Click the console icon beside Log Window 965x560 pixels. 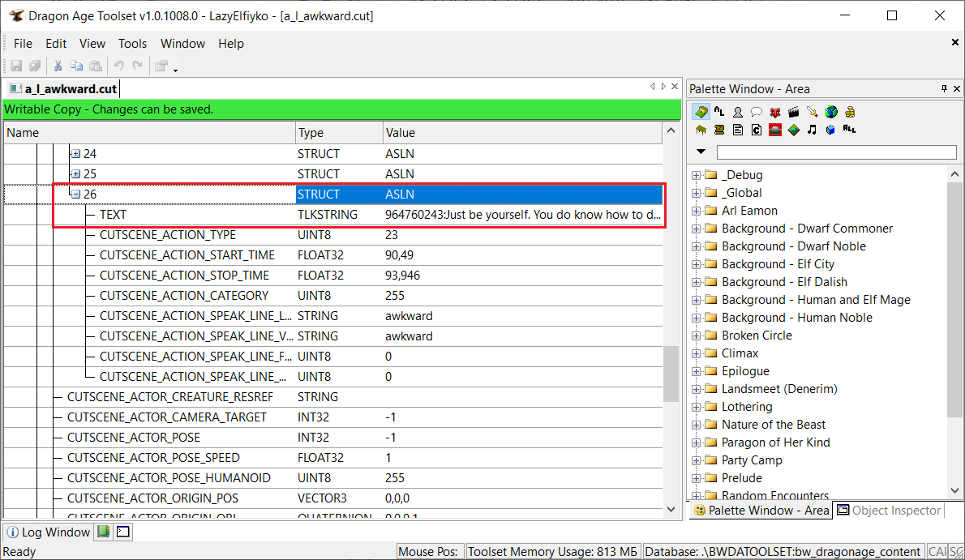pos(123,532)
